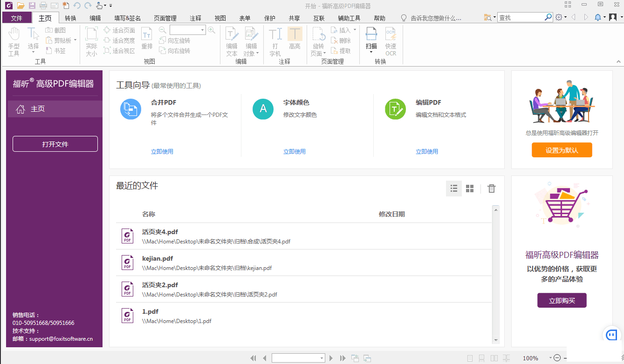
Task: Switch to the Convert (转换) tab
Action: pyautogui.click(x=71, y=18)
